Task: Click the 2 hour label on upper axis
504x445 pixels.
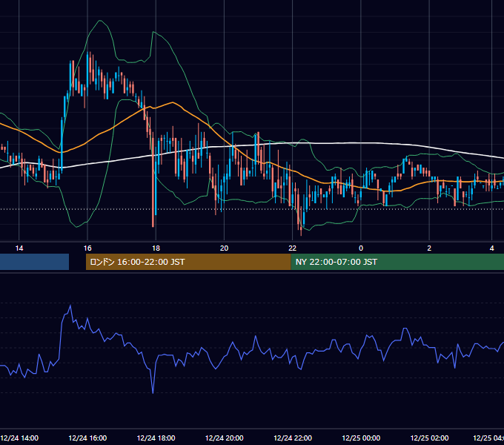Action: [x=429, y=248]
